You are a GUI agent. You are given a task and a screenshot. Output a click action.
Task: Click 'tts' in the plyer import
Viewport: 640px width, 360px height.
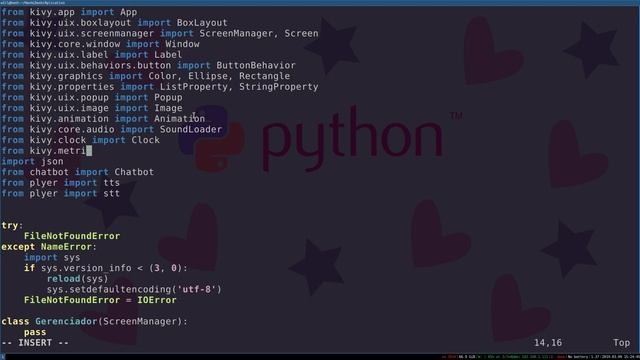[x=111, y=182]
